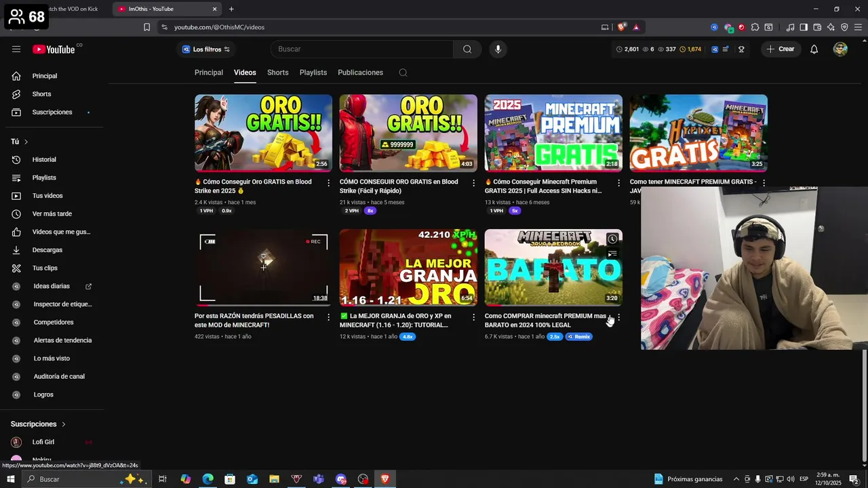The image size is (868, 488).
Task: Select the Shorts channel tab
Action: [278, 73]
